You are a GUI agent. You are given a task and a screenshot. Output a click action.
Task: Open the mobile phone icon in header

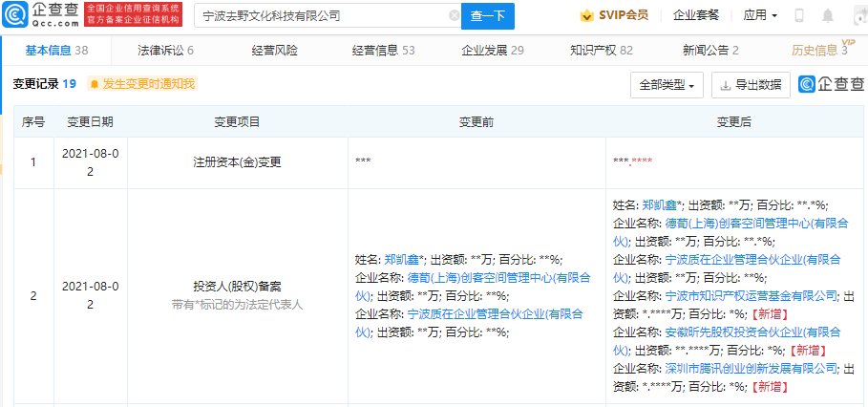[x=799, y=15]
